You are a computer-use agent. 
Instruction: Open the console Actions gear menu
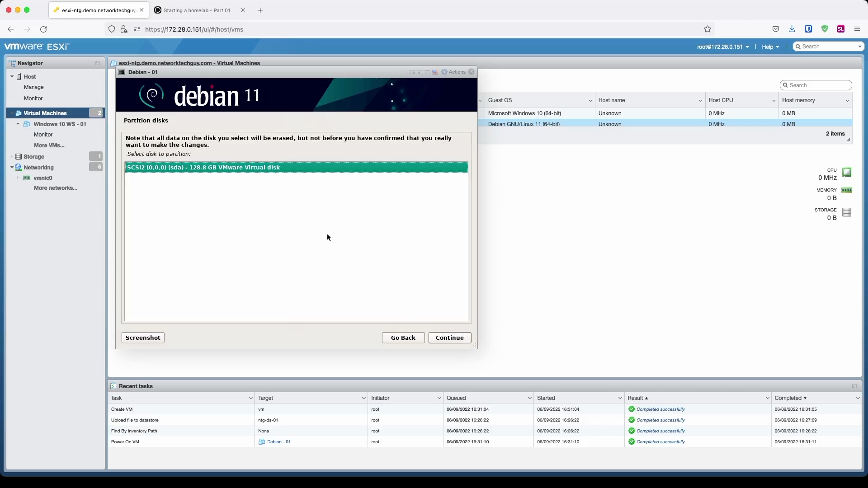pyautogui.click(x=453, y=72)
